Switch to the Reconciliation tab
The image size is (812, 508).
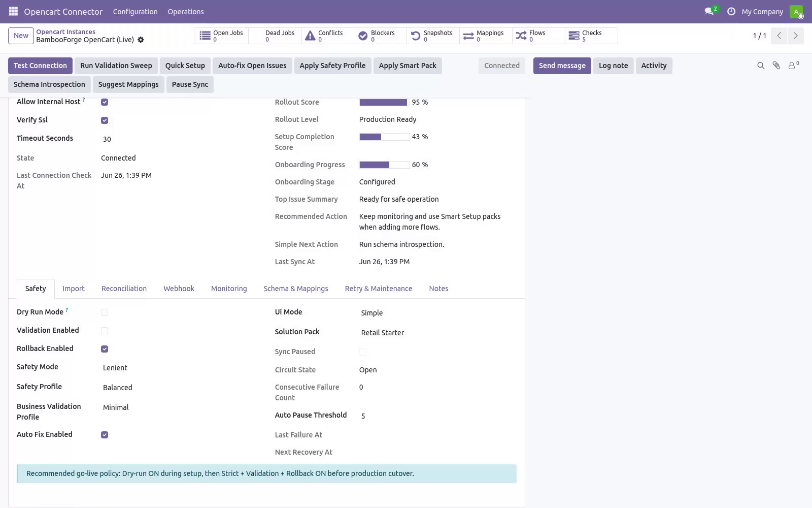click(x=124, y=289)
